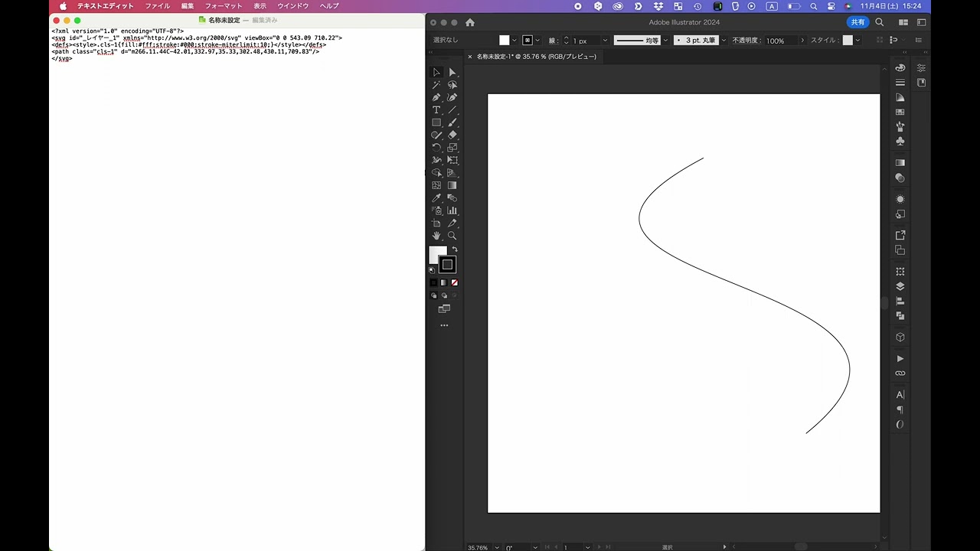Open the Layers panel icon
Viewport: 980px width, 551px height.
(900, 286)
